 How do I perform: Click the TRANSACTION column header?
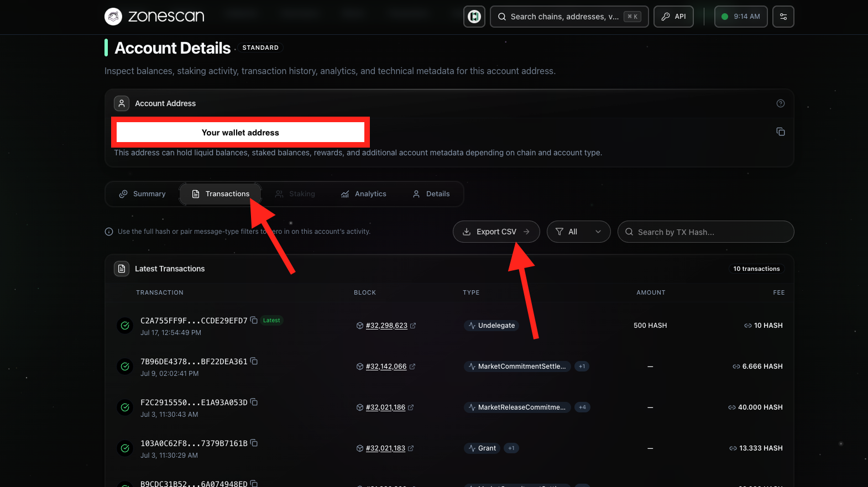(x=160, y=292)
